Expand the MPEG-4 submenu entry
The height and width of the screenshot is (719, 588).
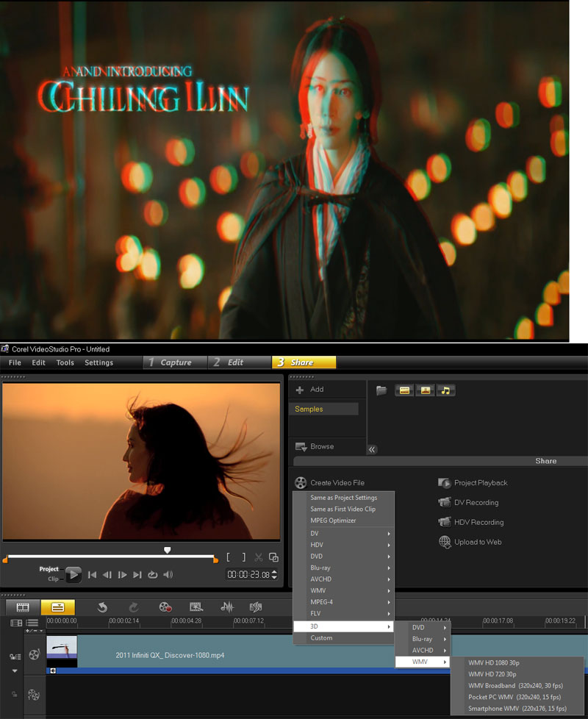tap(344, 602)
